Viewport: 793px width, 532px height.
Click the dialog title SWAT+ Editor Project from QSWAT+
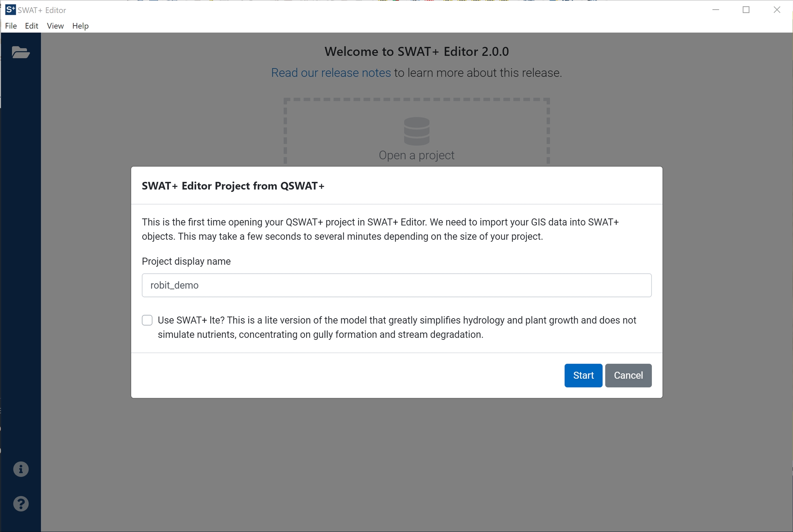point(233,186)
